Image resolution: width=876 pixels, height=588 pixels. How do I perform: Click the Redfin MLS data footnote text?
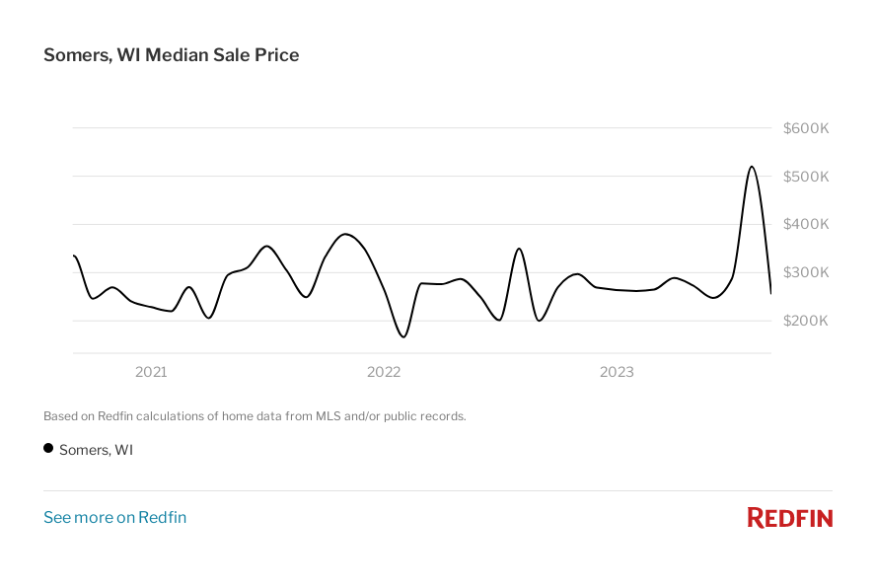[255, 416]
